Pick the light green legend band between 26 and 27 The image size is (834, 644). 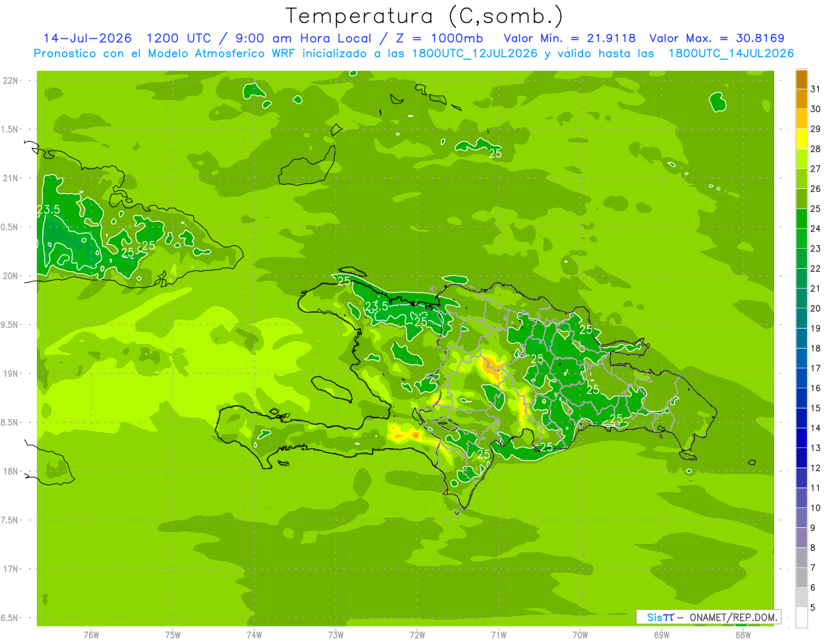pos(801,179)
